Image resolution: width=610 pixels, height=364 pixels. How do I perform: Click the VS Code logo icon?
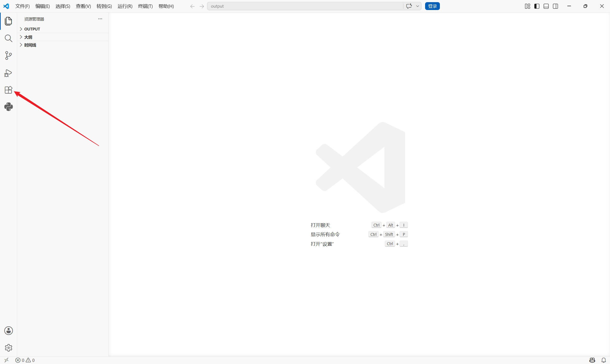coord(6,6)
